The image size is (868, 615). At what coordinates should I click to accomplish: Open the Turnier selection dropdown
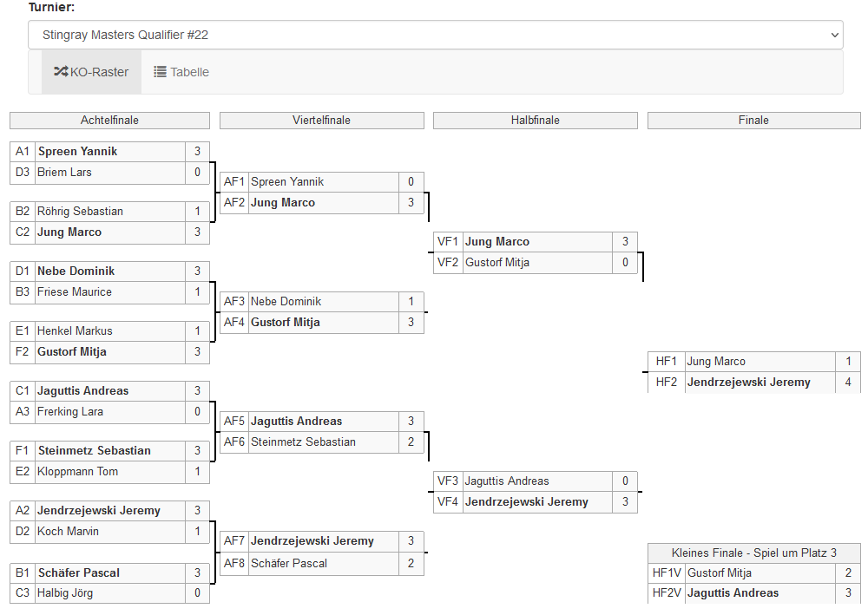[435, 36]
